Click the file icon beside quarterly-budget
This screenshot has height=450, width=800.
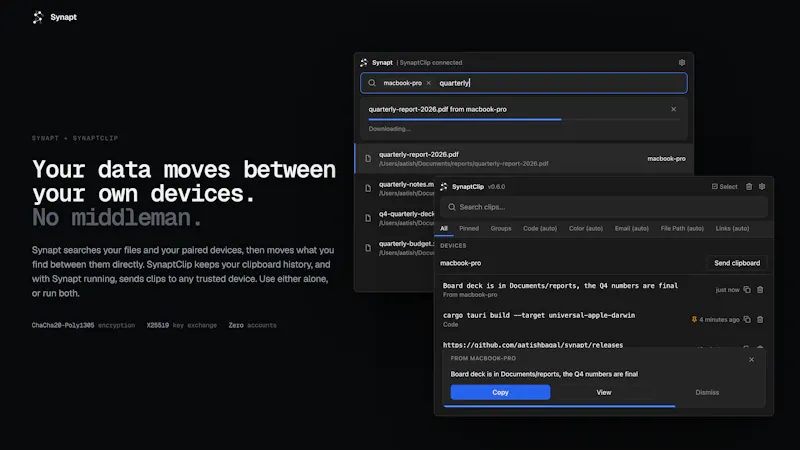tap(368, 248)
